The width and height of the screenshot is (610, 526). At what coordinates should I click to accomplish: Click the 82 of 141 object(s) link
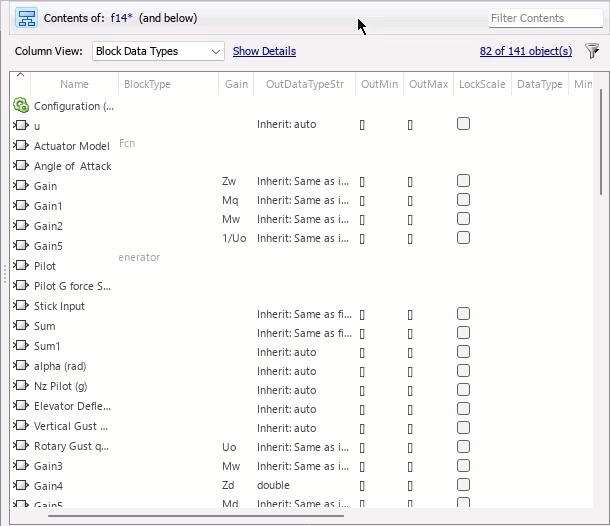pyautogui.click(x=525, y=51)
